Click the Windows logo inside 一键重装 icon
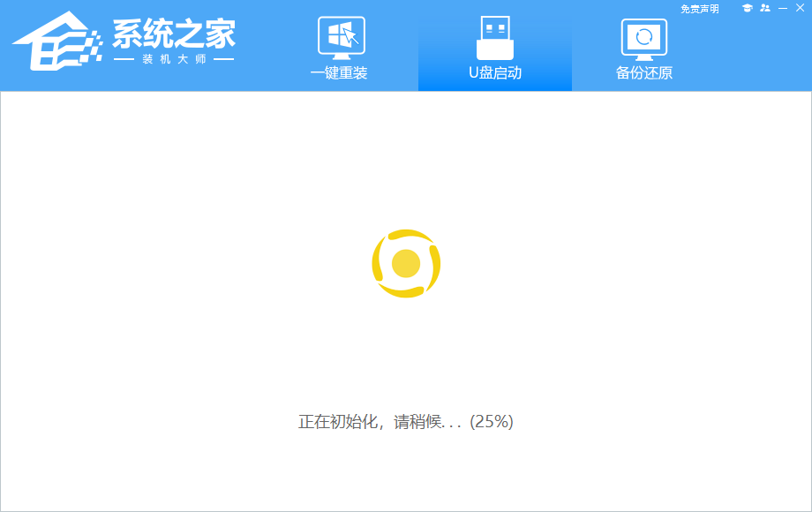The height and width of the screenshot is (512, 812). coord(338,34)
